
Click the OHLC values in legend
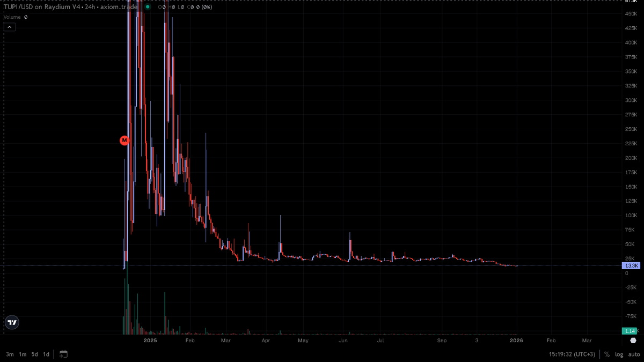184,7
